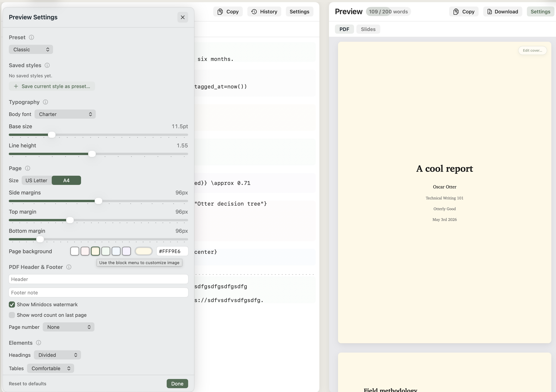The image size is (556, 392).
Task: Adjust the Bottom margin slider handle
Action: pyautogui.click(x=40, y=239)
